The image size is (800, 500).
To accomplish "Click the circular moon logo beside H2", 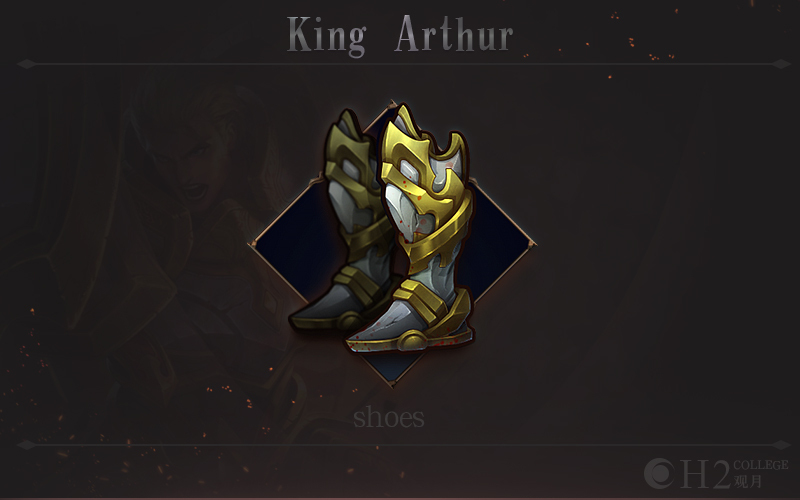I will 660,473.
